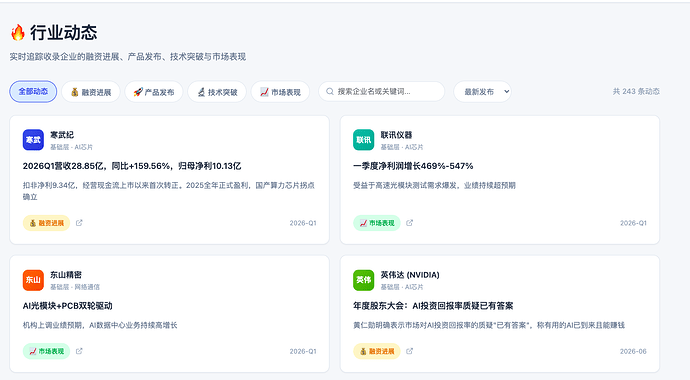Click company name 联讯仪器
The width and height of the screenshot is (690, 380).
[x=396, y=135]
